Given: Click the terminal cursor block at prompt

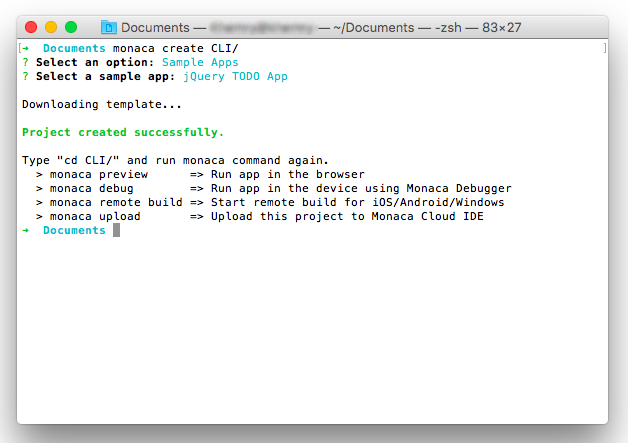Looking at the screenshot, I should (116, 230).
